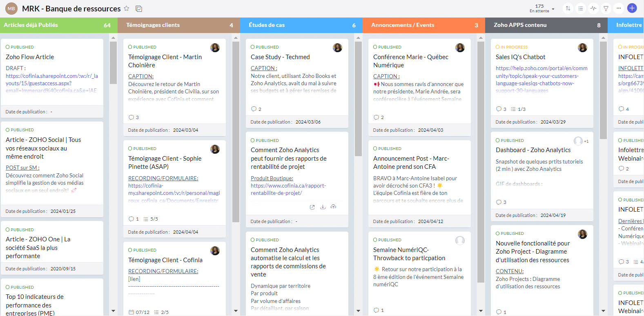644x316 pixels.
Task: Open comments icon on Sales IQ's Chatbot card
Action: (x=499, y=109)
